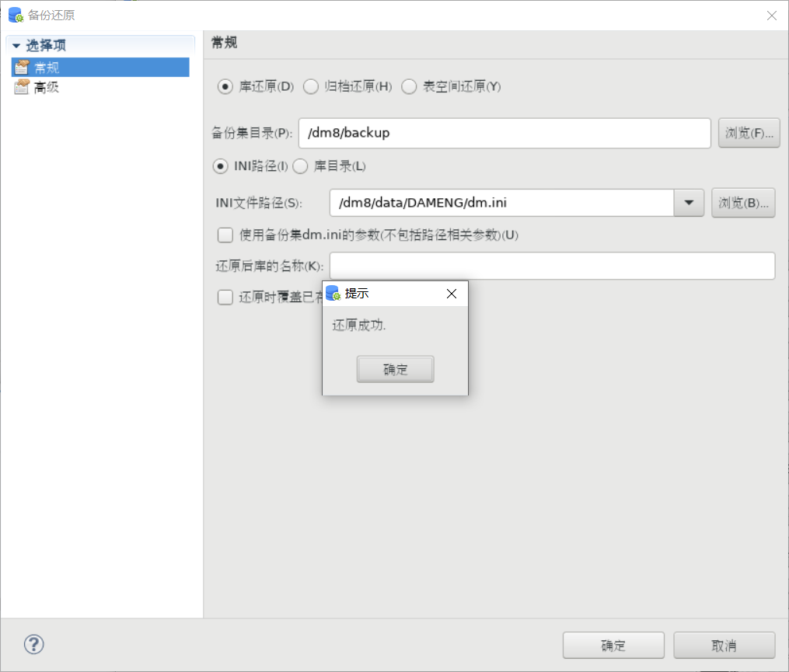Click the 常规 page icon in sidebar

click(x=22, y=67)
